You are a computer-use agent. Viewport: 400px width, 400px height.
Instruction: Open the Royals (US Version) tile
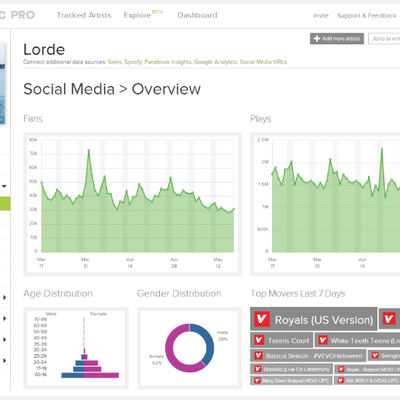tap(314, 319)
